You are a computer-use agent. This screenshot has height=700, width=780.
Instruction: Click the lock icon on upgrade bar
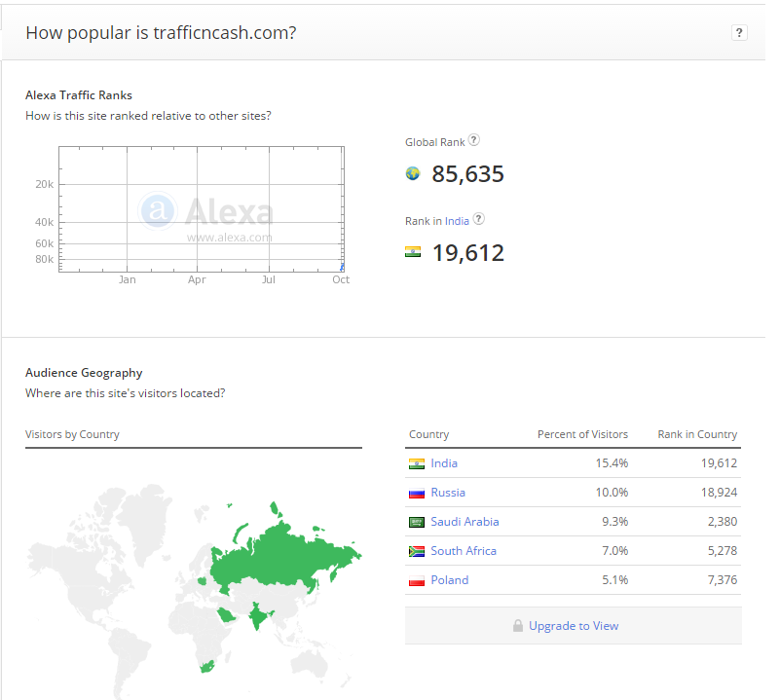(518, 626)
